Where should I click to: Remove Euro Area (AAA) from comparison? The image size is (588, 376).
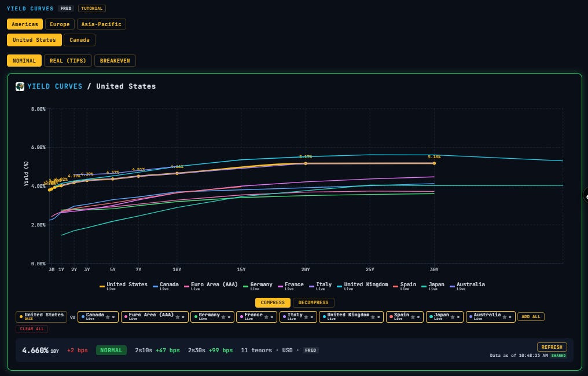click(x=183, y=317)
